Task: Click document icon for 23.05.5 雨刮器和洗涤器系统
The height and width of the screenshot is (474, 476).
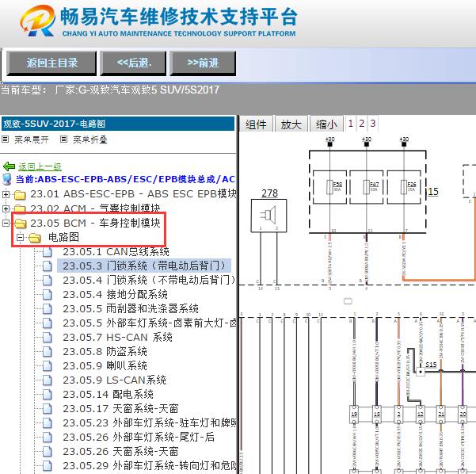Action: [47, 309]
